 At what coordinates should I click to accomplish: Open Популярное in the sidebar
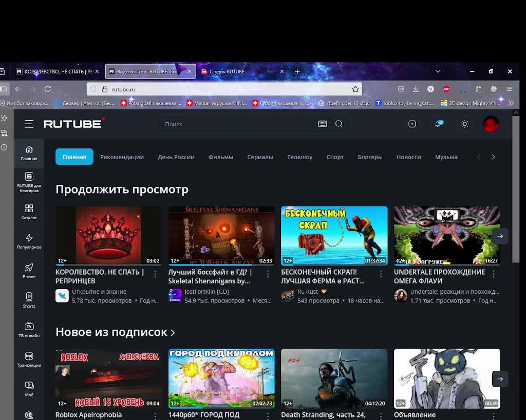pos(29,241)
